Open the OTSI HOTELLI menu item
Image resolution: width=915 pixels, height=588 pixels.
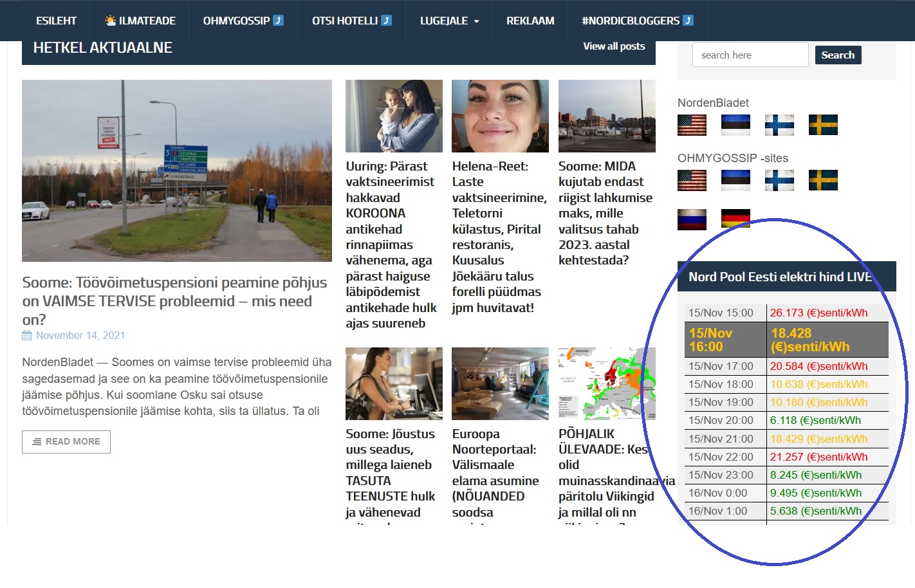click(x=351, y=21)
